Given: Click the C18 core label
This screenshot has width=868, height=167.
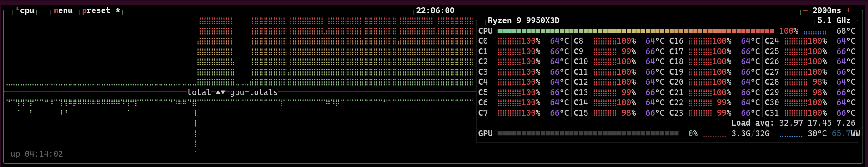Looking at the screenshot, I should coord(676,61).
